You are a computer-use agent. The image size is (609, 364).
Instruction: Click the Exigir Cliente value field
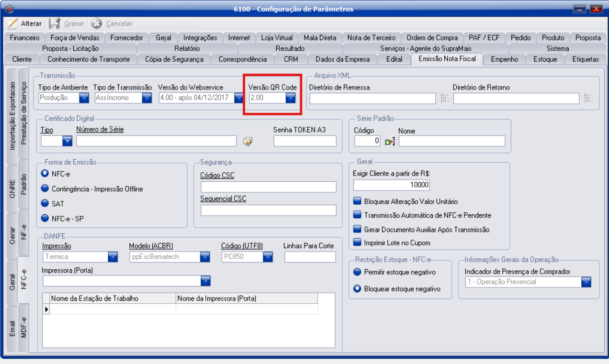pyautogui.click(x=392, y=185)
